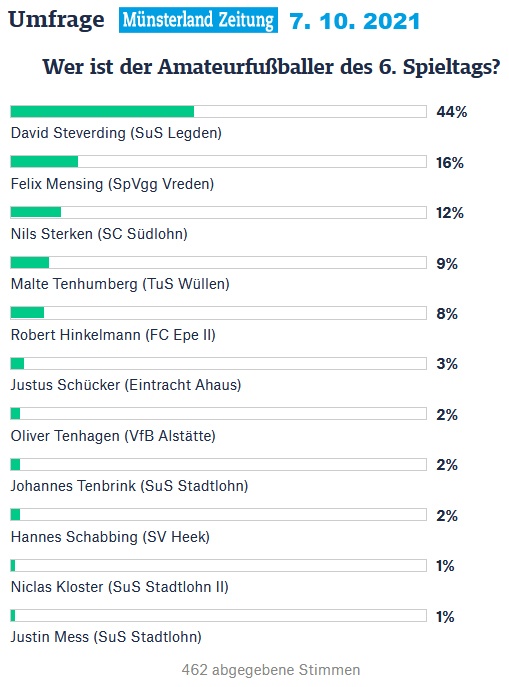Click the Justin Mess (SuS Stadtlohn) label
This screenshot has height=687, width=509.
tap(106, 637)
